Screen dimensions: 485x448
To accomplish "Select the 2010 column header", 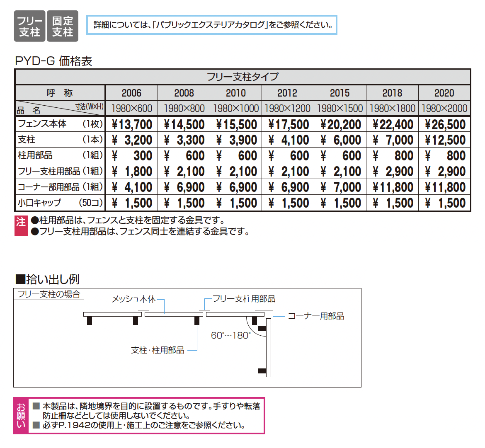I will coord(236,93).
